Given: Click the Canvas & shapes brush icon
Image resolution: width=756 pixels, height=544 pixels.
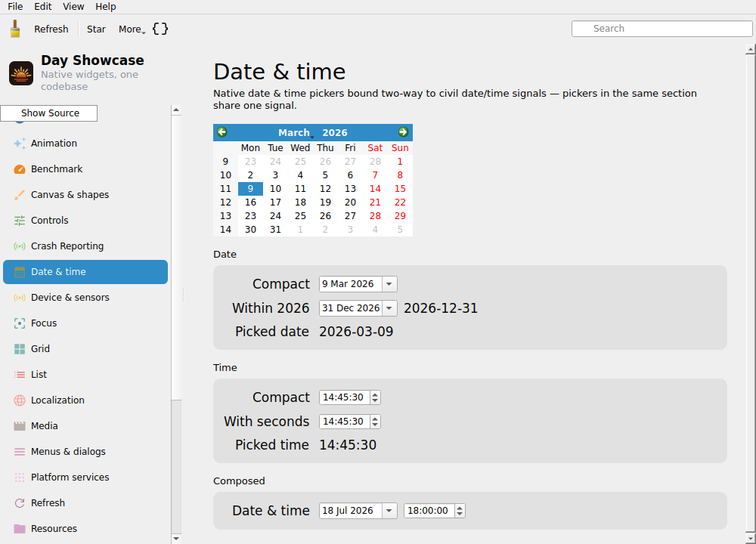Looking at the screenshot, I should [x=20, y=195].
